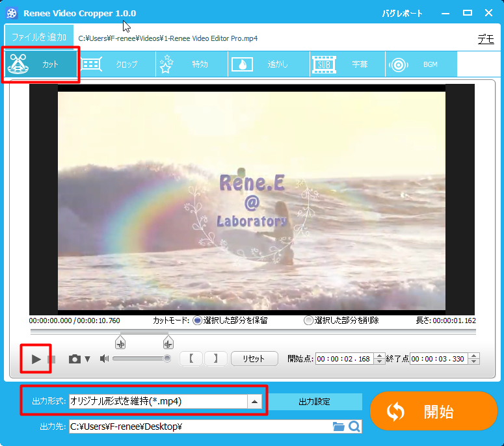This screenshot has width=504, height=446.
Task: Open the 字幕 subtitle tab
Action: (x=347, y=64)
